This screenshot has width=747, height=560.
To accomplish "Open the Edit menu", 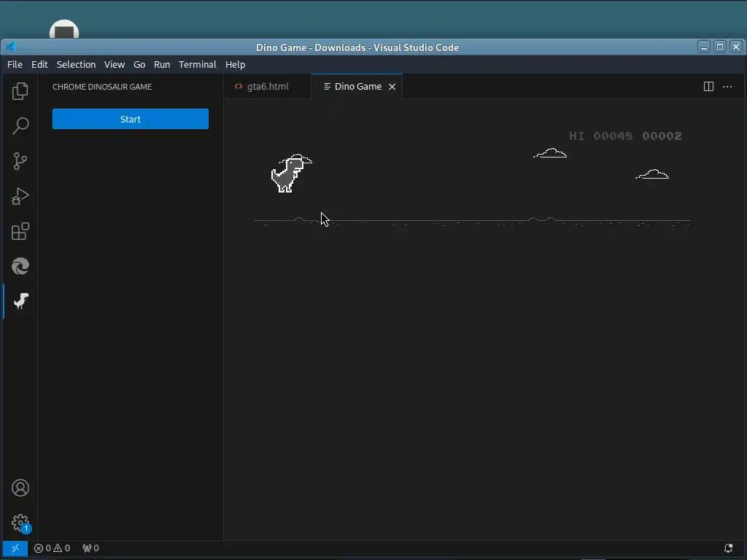I will (x=39, y=64).
